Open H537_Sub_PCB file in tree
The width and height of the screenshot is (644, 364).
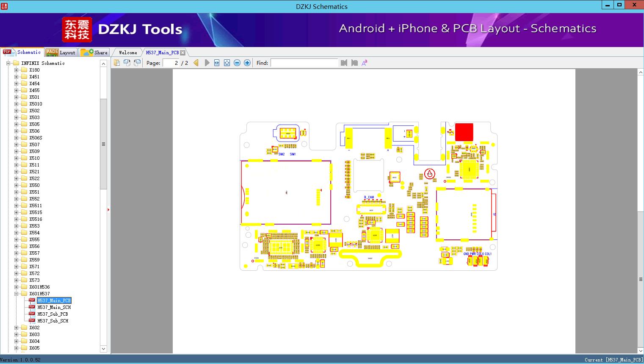coord(53,314)
